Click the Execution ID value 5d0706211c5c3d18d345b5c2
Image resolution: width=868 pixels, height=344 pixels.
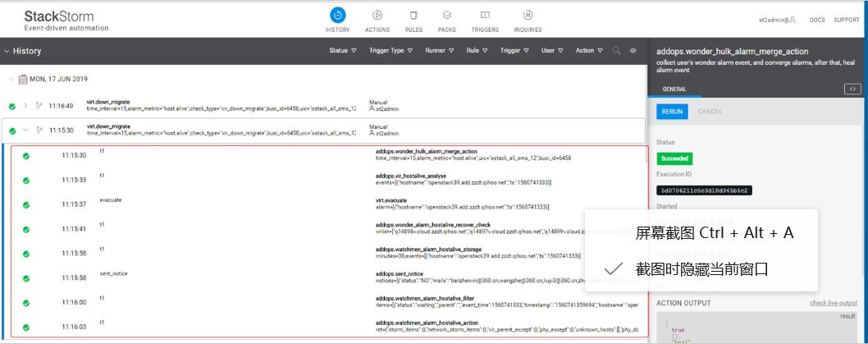pos(704,190)
